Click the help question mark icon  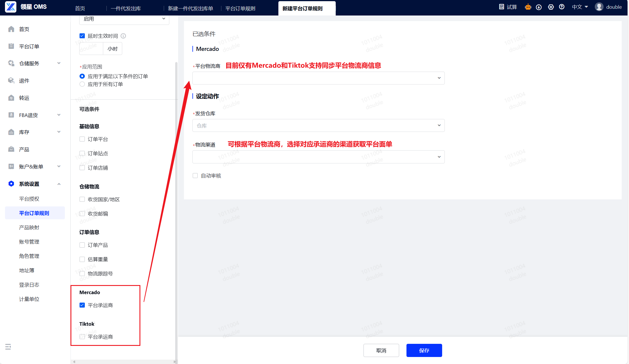(x=562, y=7)
